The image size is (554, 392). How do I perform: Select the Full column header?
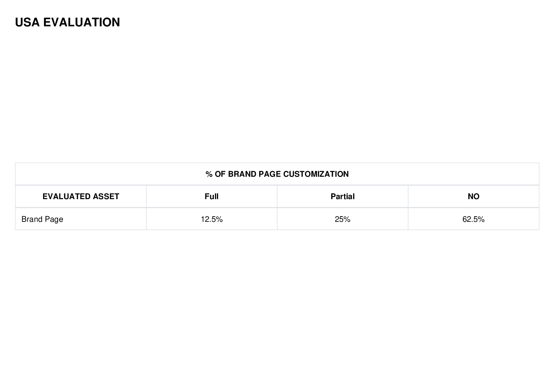click(x=212, y=196)
